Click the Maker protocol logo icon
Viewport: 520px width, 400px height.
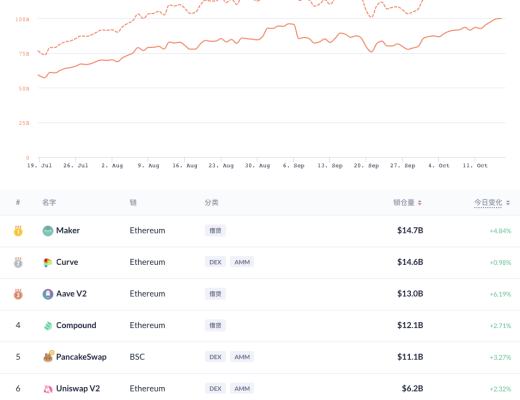tap(48, 231)
